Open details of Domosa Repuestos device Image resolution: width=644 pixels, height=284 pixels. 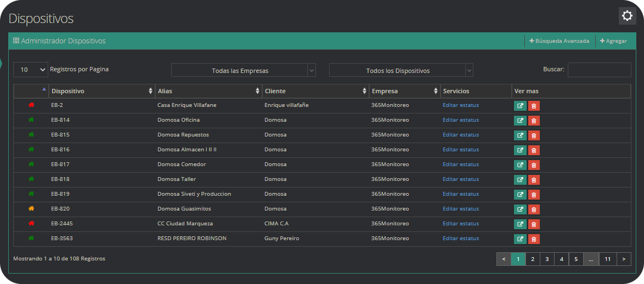(520, 135)
